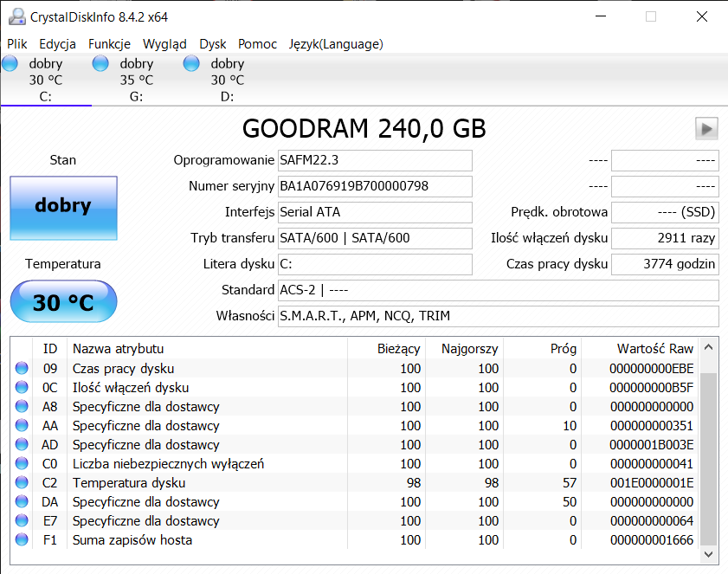Switch to the D: disk tab
The width and height of the screenshot is (728, 574).
pyautogui.click(x=228, y=80)
